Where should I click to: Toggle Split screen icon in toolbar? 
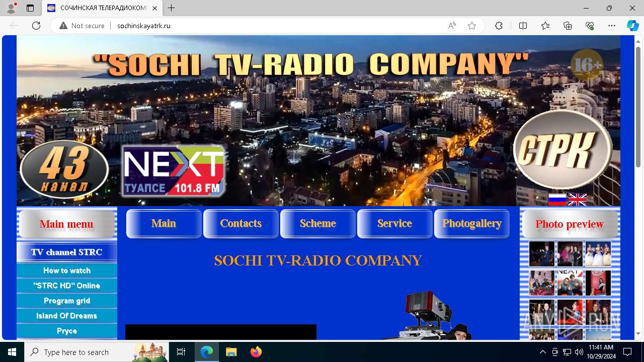[x=523, y=26]
